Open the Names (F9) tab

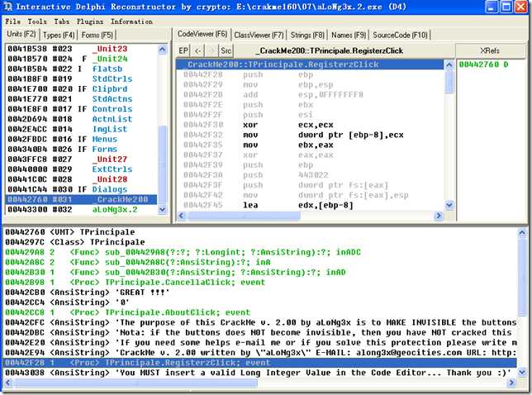coord(349,35)
